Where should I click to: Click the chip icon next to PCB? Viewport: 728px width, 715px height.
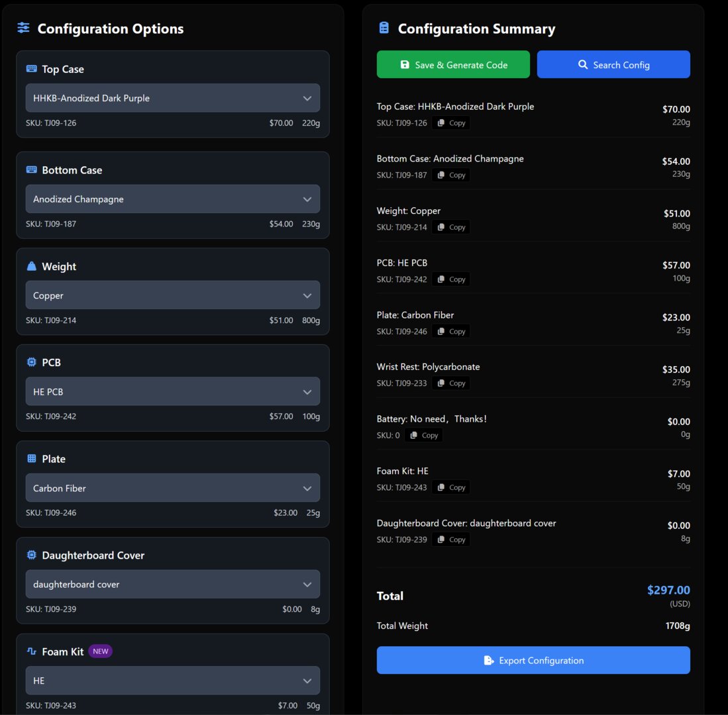coord(31,362)
